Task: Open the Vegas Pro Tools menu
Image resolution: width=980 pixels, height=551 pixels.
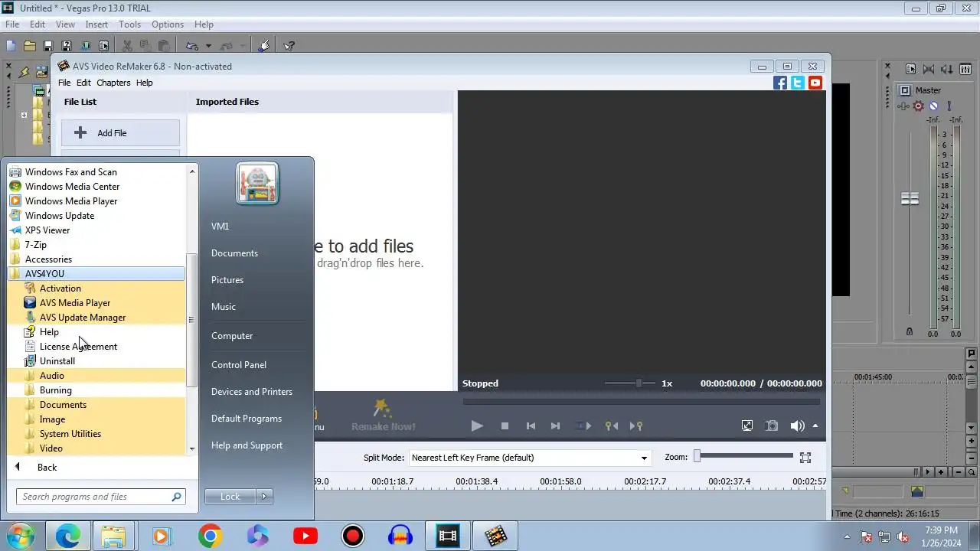Action: [x=129, y=24]
